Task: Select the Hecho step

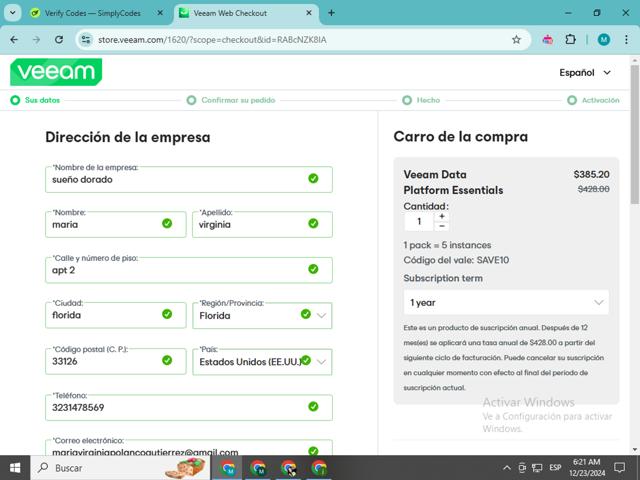Action: click(421, 100)
